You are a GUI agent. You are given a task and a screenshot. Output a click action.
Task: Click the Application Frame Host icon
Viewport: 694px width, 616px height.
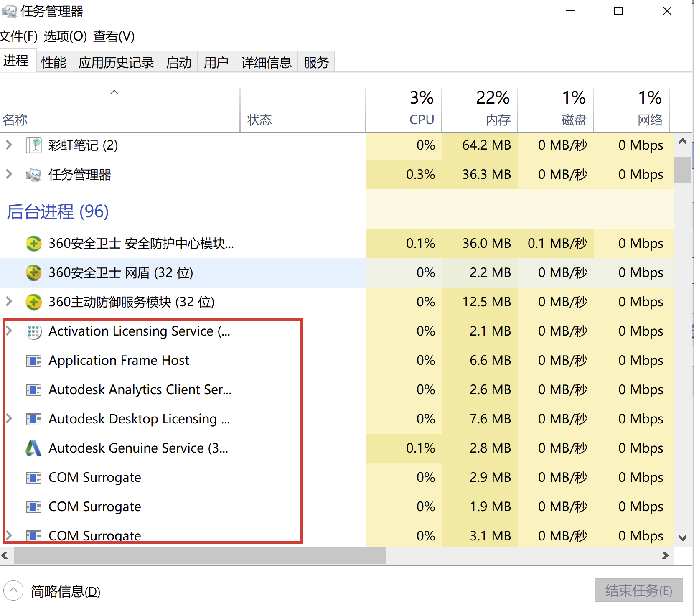(x=34, y=360)
